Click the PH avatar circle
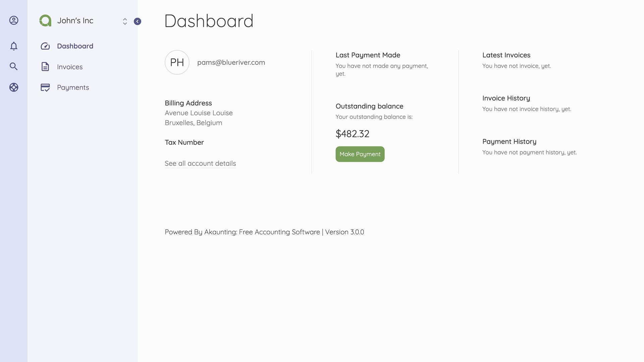 pos(177,62)
